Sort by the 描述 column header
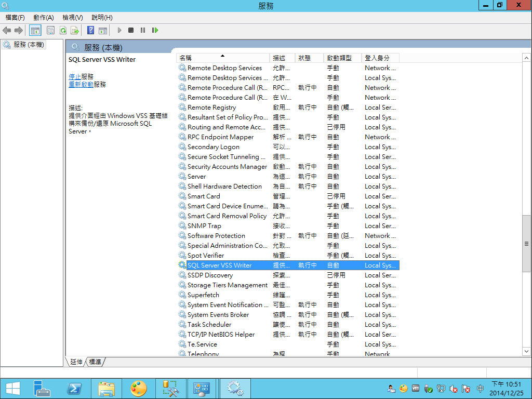This screenshot has height=399, width=532. 283,58
